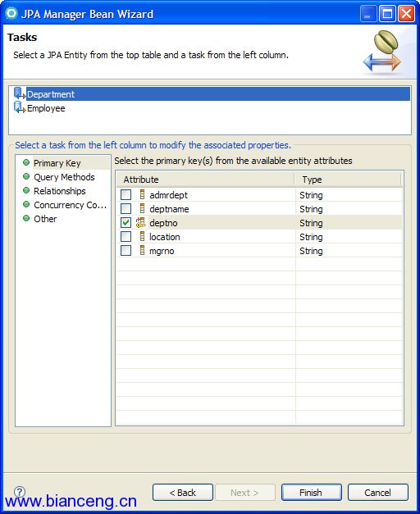Click the Type column header
Viewport: 420px width, 514px height.
(348, 180)
